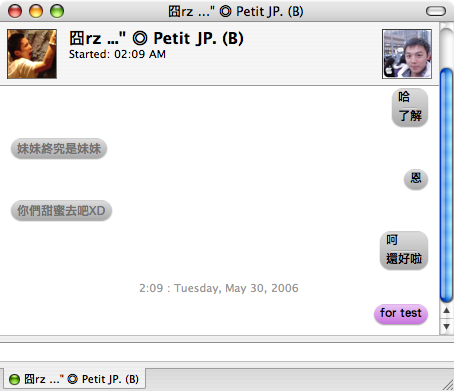The width and height of the screenshot is (454, 391).
Task: Click the 'Started: 02:09 AM' text
Action: pyautogui.click(x=117, y=54)
